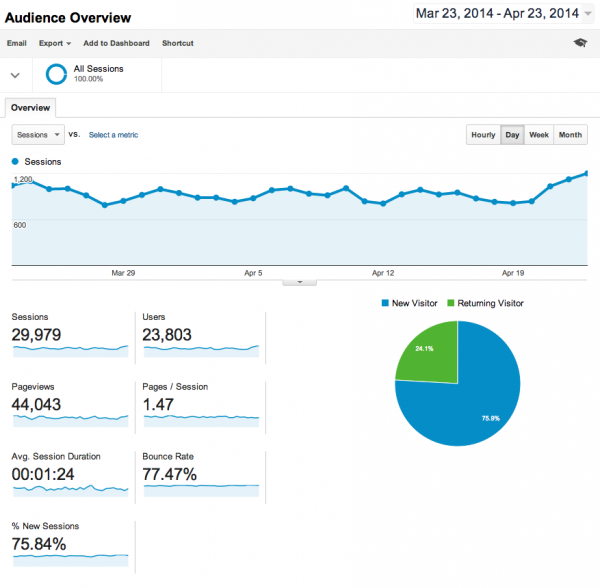Click the Select a metric link
Viewport: 600px width, 588px height.
tap(113, 134)
